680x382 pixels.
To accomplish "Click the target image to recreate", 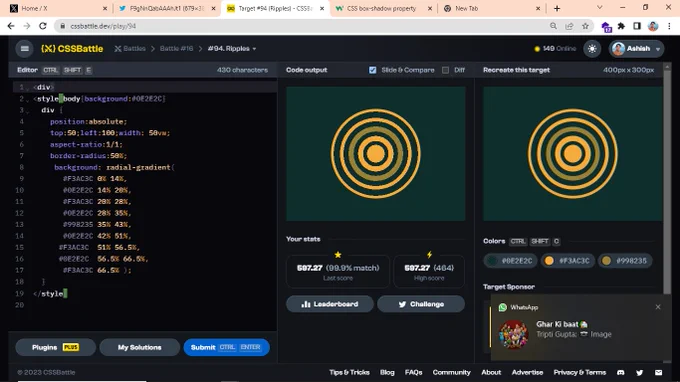I will [572, 153].
